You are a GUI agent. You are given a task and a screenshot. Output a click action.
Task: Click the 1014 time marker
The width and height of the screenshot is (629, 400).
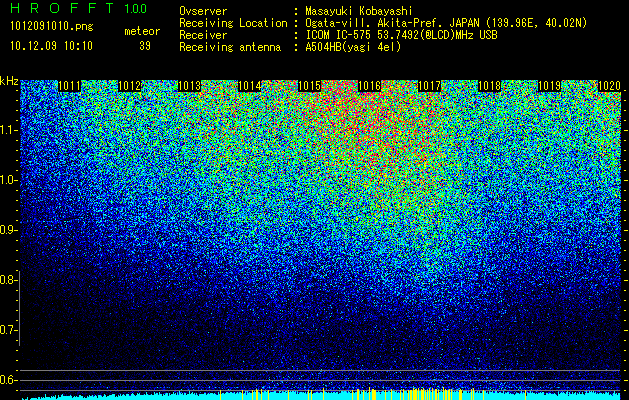250,86
